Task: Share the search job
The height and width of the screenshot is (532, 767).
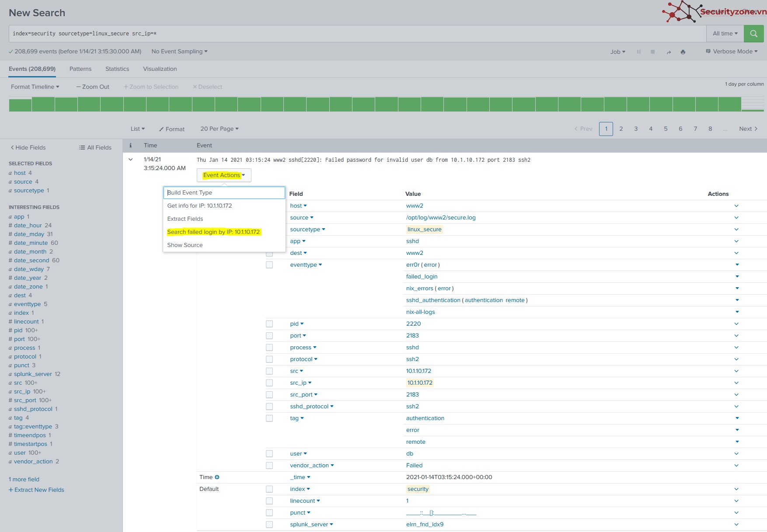Action: click(669, 52)
